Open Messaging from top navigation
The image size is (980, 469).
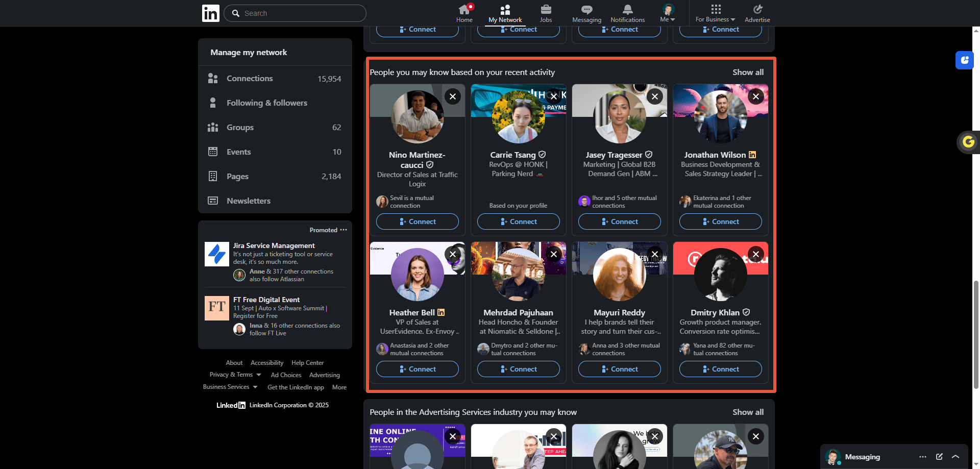pos(586,13)
